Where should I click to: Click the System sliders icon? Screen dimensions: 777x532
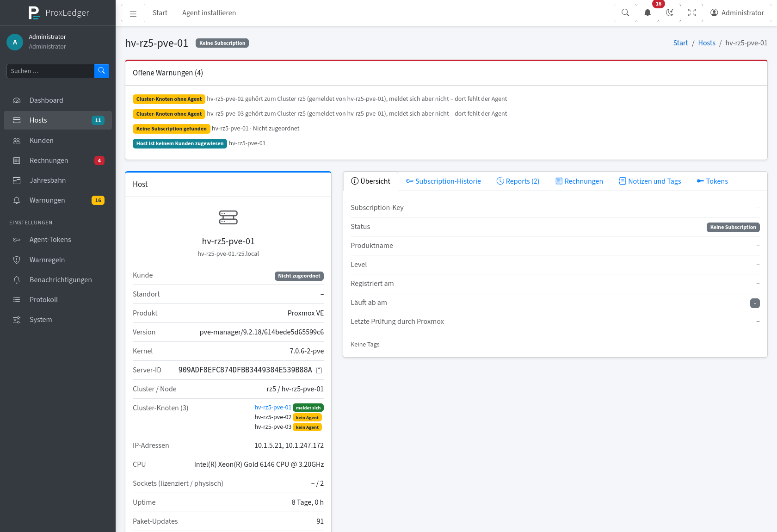click(17, 320)
